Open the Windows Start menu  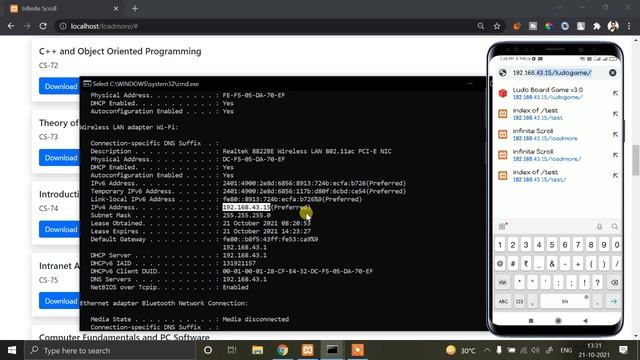(12, 350)
